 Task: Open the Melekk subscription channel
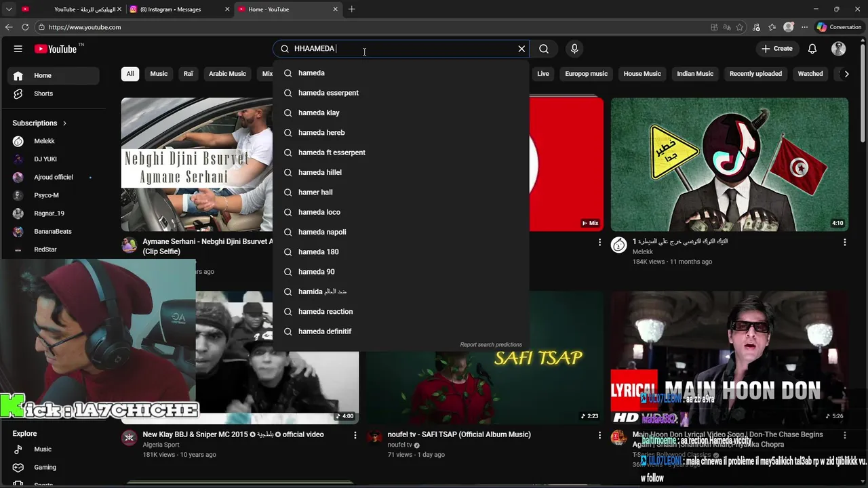54,141
